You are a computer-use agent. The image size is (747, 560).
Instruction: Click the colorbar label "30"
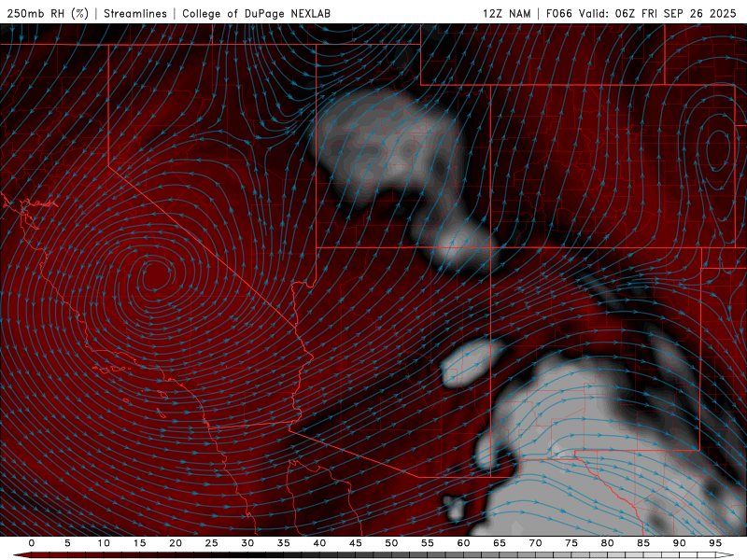click(247, 543)
